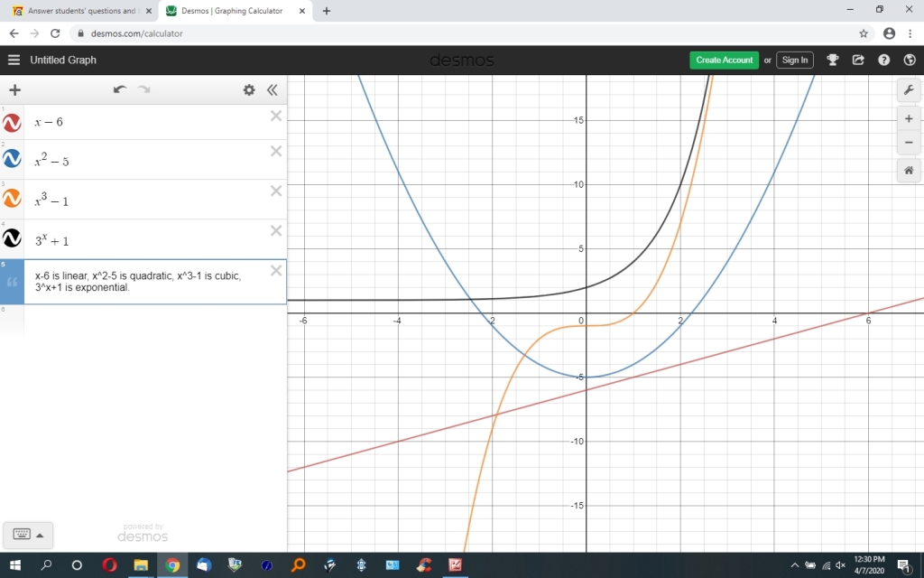Image resolution: width=924 pixels, height=578 pixels.
Task: Delete the note in row 5
Action: [x=276, y=271]
